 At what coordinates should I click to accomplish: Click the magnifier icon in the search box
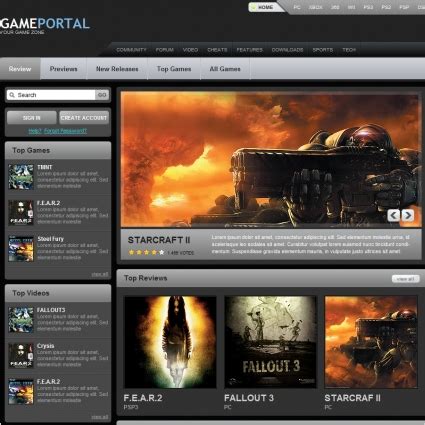coord(12,95)
